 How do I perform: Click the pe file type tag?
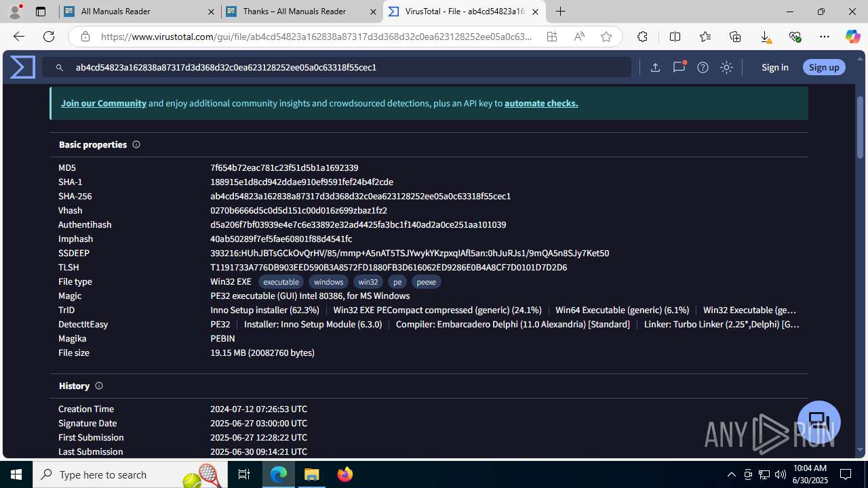tap(397, 282)
